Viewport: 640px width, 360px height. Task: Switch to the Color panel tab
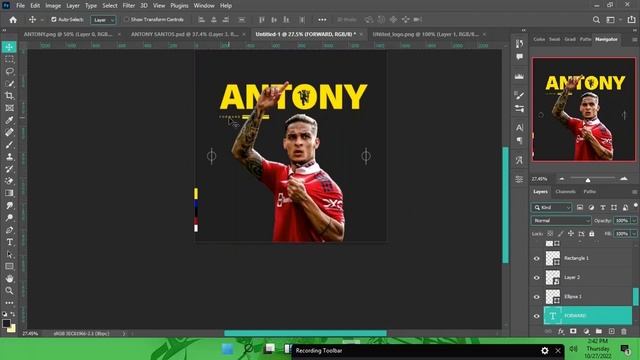tap(539, 39)
